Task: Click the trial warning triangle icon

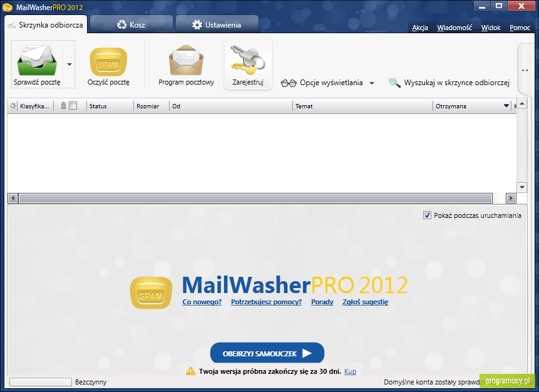Action: 191,371
